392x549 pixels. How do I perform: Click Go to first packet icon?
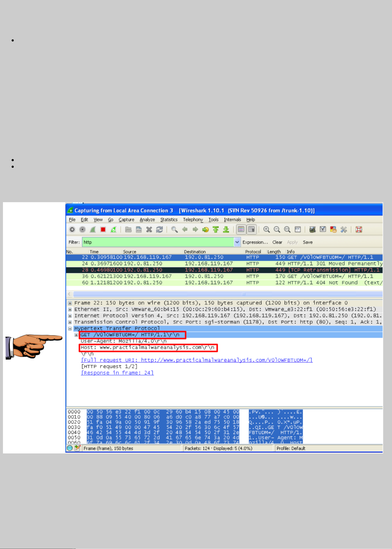[x=216, y=229]
